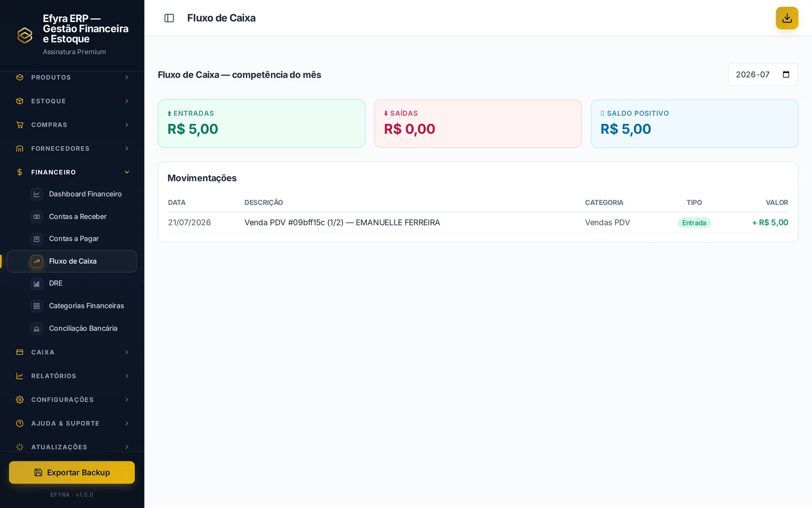Click the Dashboard Financeiro chart icon

coord(37,194)
